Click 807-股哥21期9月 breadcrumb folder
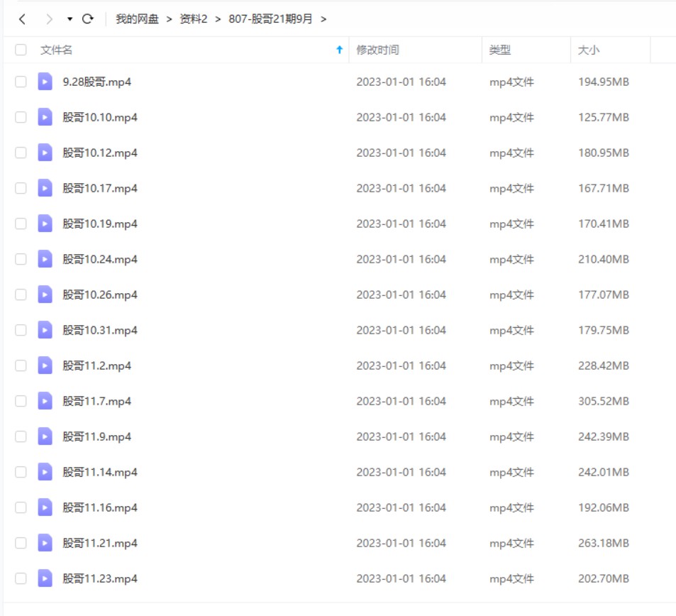The width and height of the screenshot is (676, 616). [x=270, y=19]
